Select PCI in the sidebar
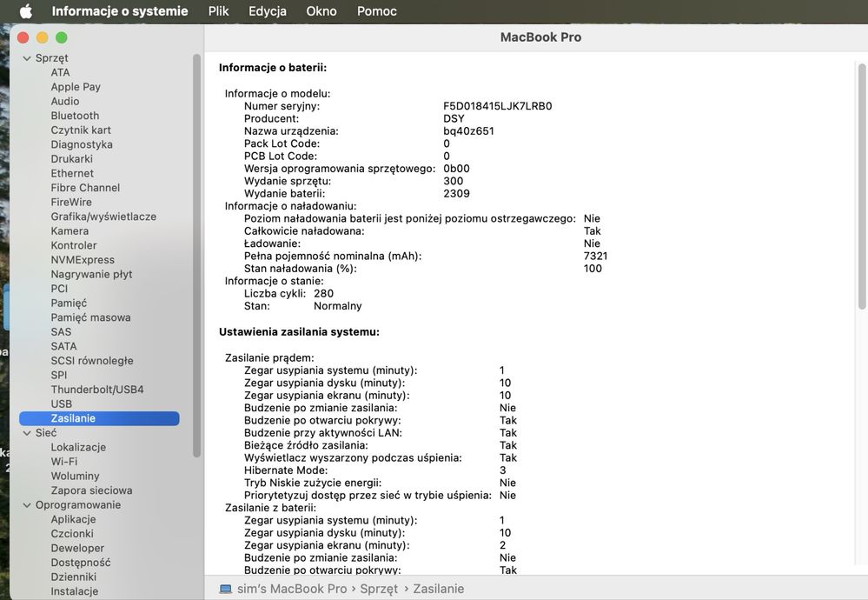868x600 pixels. coord(59,289)
